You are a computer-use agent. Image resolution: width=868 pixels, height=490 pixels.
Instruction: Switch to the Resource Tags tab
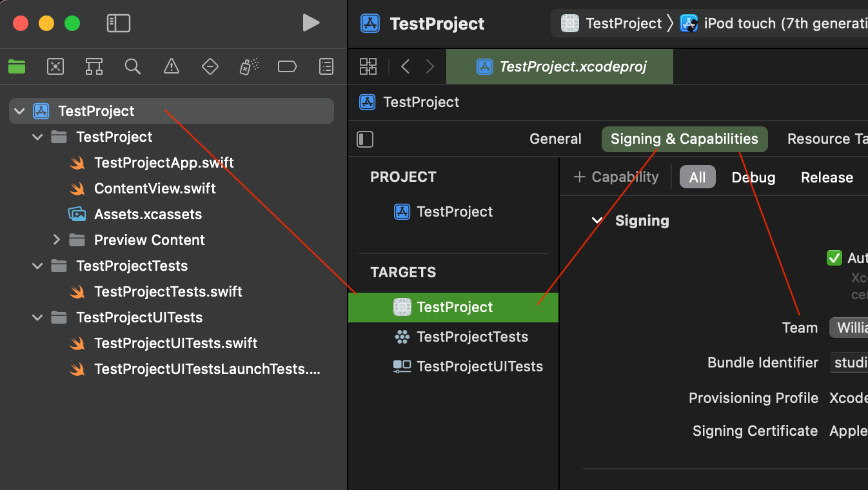(827, 139)
